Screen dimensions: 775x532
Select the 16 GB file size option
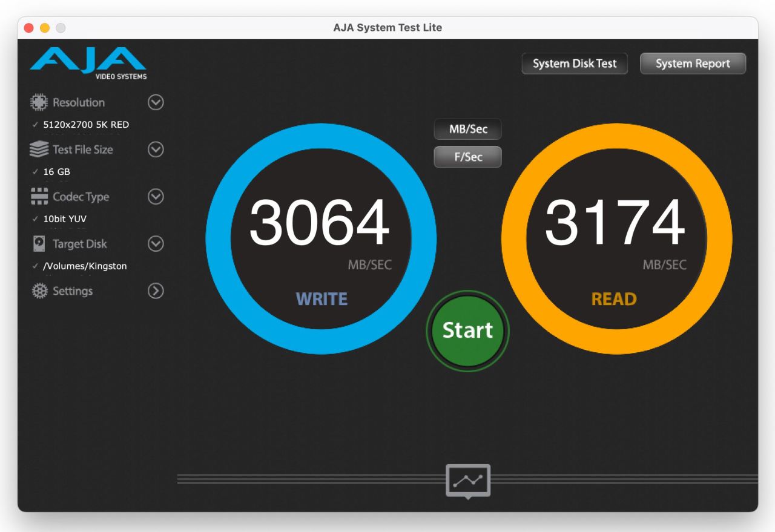[57, 172]
